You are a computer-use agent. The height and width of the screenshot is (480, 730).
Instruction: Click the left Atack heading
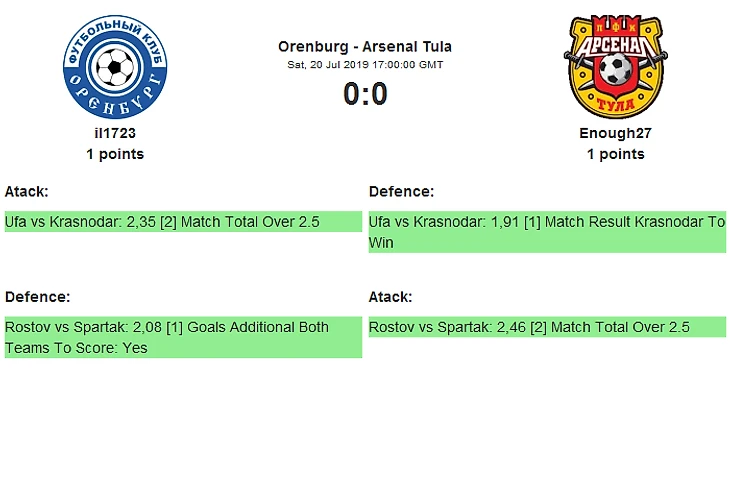point(27,191)
